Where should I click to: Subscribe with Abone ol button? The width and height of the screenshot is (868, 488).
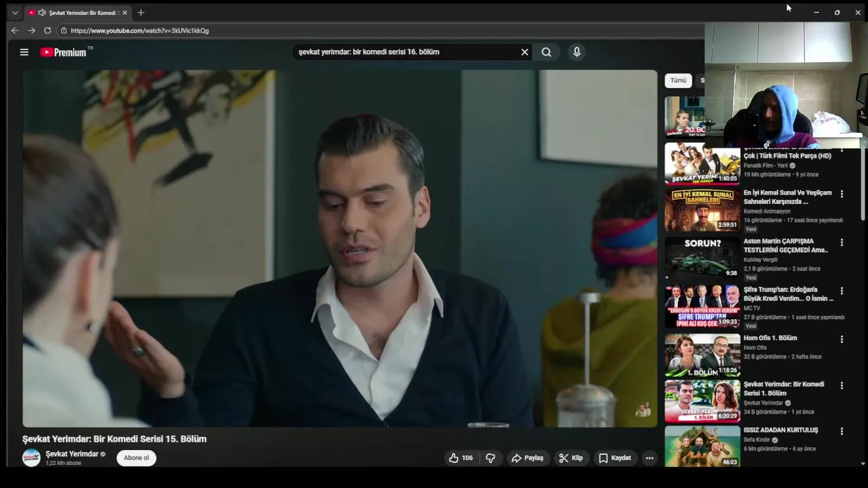click(136, 458)
